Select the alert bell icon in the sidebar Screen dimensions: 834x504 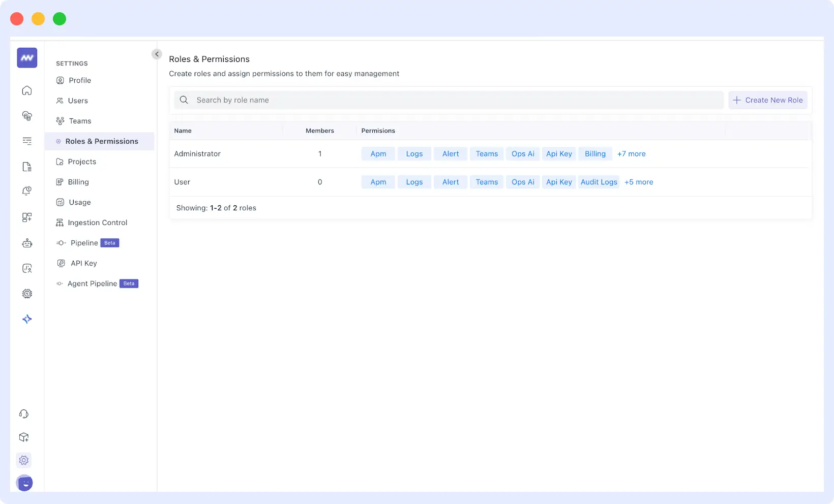(26, 191)
